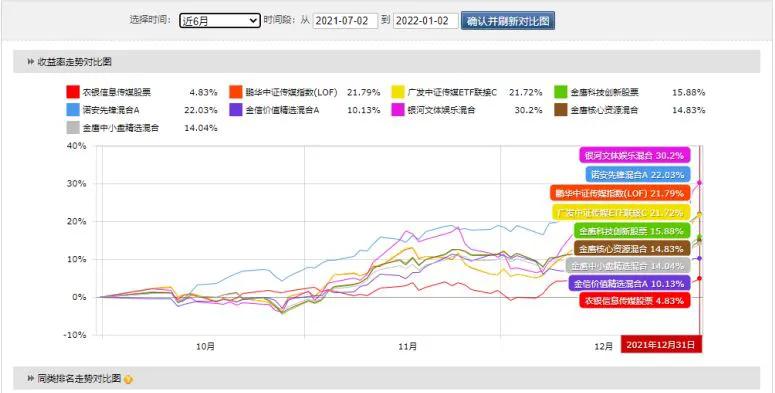
Task: Click the brown chart tooltip 金鹰核心资源混合 14.83%
Action: tap(632, 248)
